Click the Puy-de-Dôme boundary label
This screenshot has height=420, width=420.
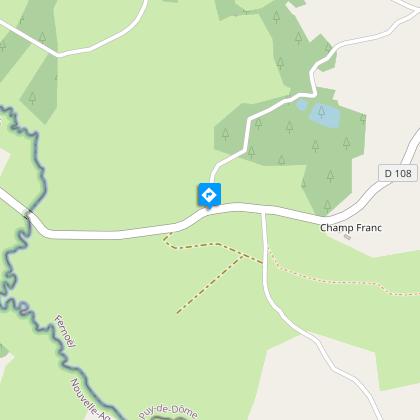pos(169,411)
